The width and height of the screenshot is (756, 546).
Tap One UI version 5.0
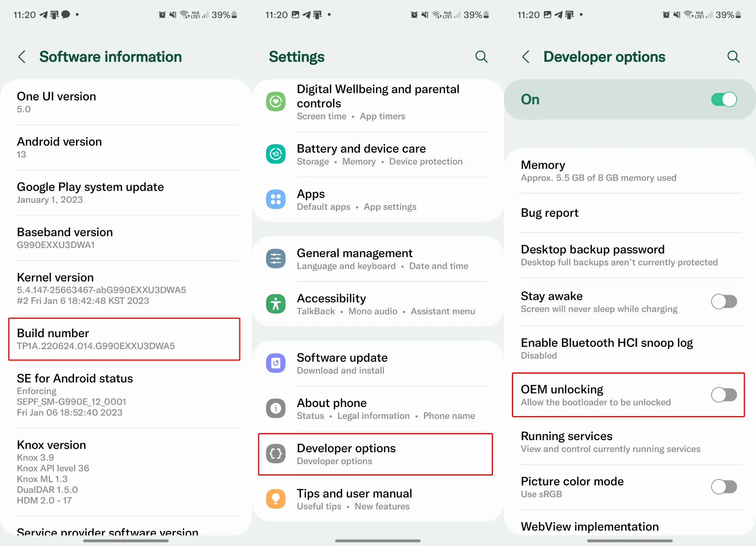[x=126, y=102]
